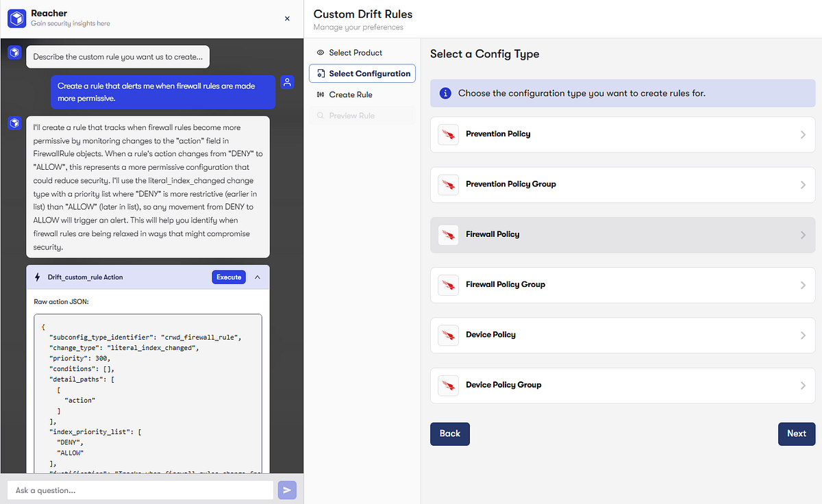Open the Device Policy chevron arrow

[803, 336]
